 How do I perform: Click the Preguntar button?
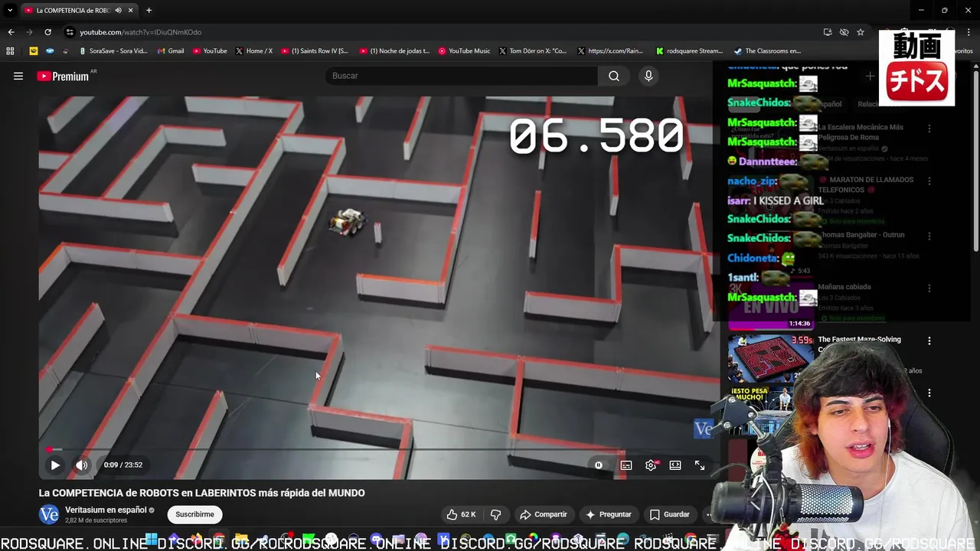[x=609, y=514]
